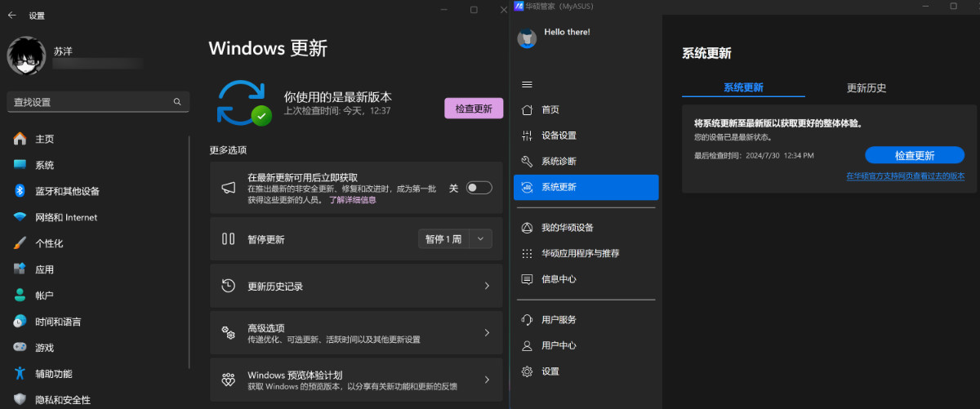The image size is (980, 409).
Task: Click the history clock icon in 更新历史记录 row
Action: pos(229,286)
